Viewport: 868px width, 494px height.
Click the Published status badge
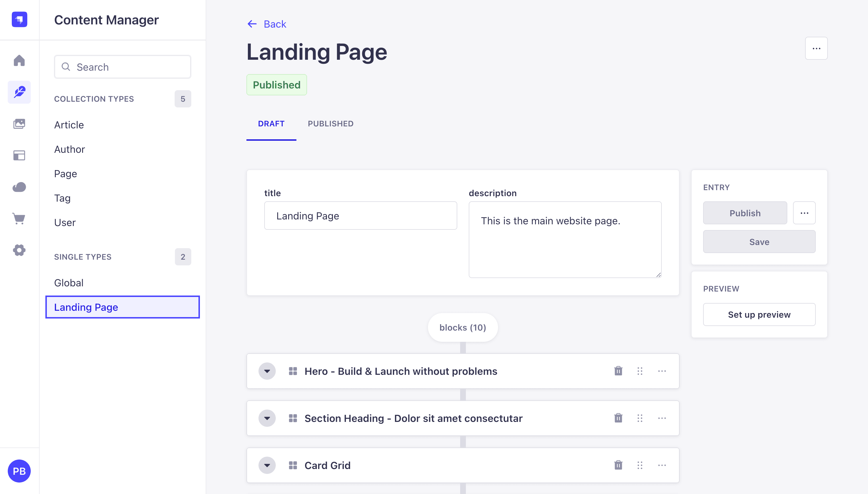[276, 85]
